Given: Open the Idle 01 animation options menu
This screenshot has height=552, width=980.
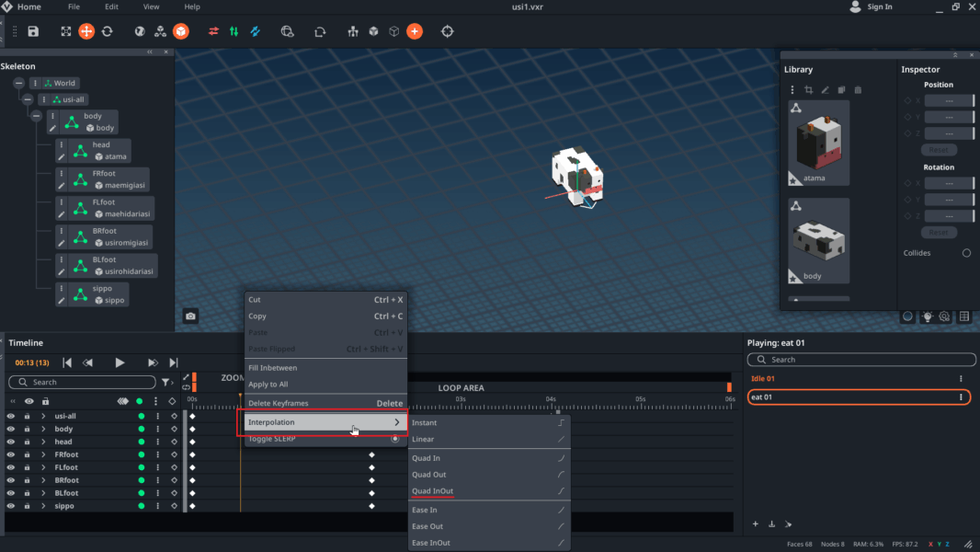Looking at the screenshot, I should [x=961, y=378].
